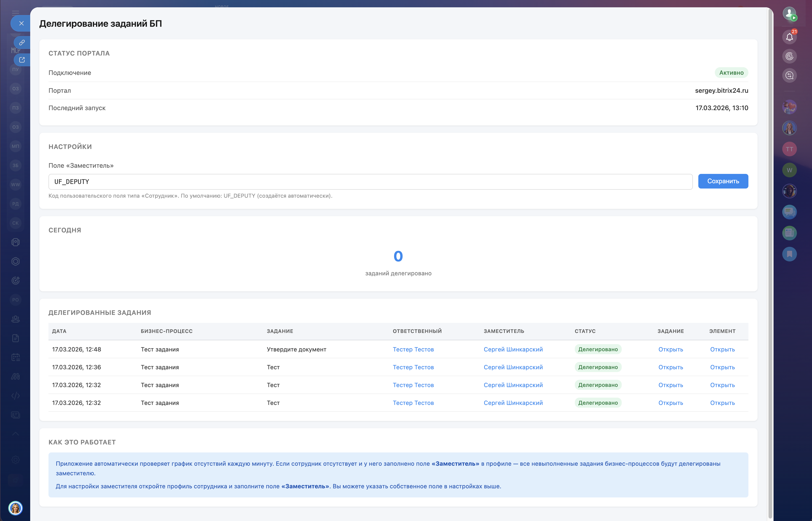Open notifications bell with 21 badge

click(789, 37)
